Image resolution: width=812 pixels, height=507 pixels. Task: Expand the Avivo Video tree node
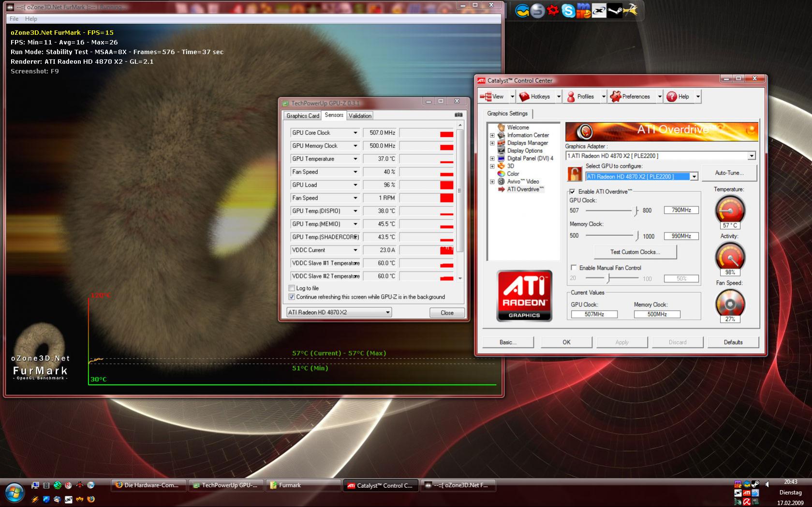[492, 182]
